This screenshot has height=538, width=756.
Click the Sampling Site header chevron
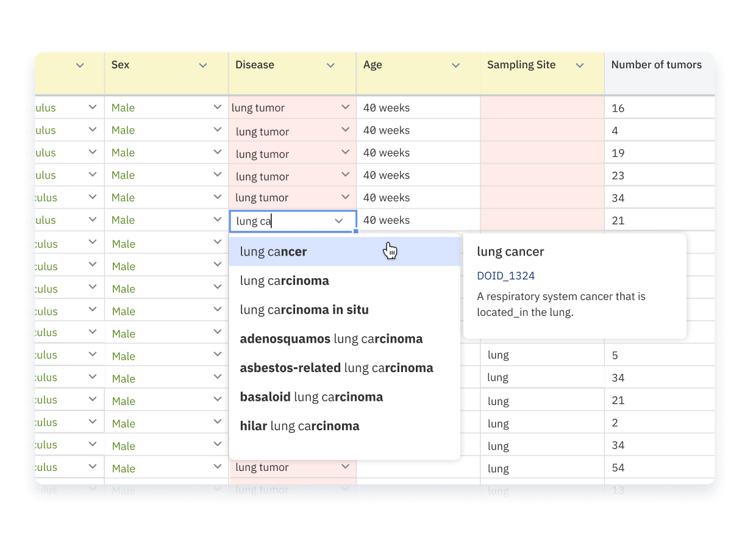[580, 65]
